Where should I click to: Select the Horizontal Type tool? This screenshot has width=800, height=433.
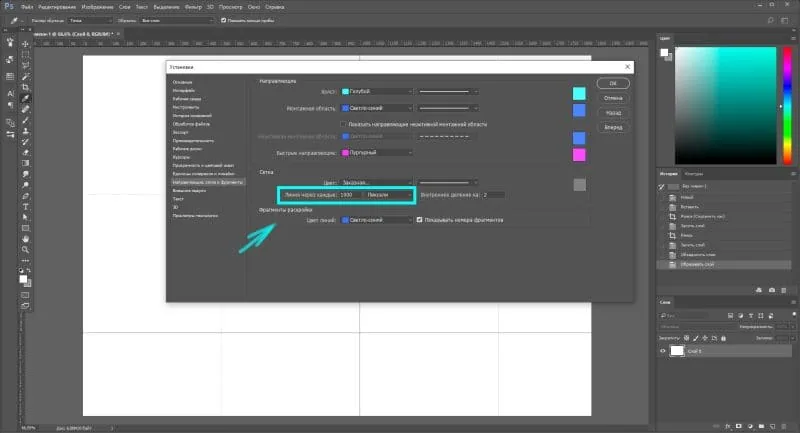click(25, 207)
